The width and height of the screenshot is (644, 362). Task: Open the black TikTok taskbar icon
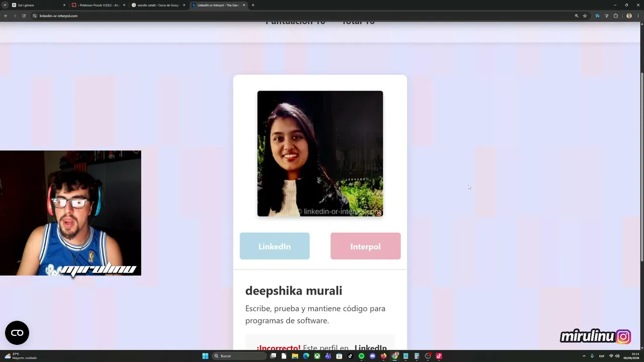pyautogui.click(x=350, y=356)
